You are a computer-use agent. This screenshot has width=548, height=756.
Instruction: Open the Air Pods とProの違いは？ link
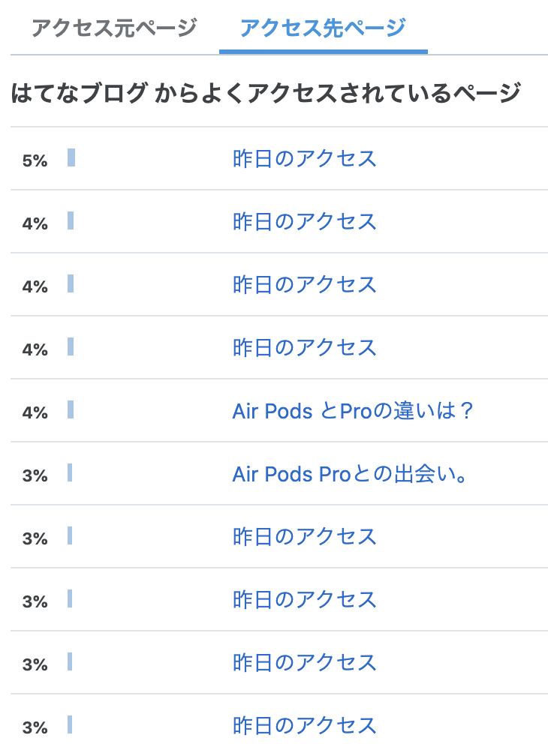point(354,411)
